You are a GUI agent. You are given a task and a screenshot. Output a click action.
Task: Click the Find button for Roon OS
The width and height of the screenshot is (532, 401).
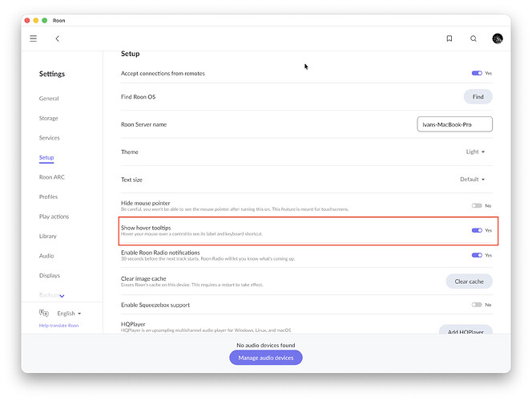pos(478,97)
